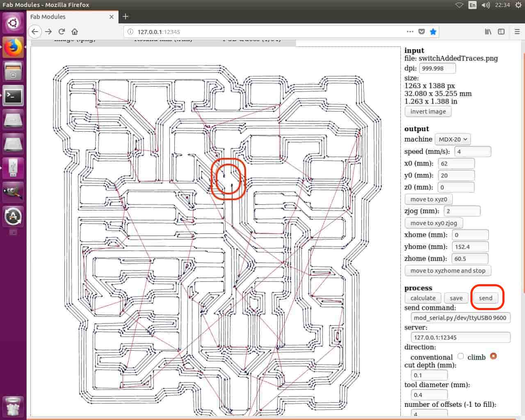The height and width of the screenshot is (420, 525).
Task: Focus speed (mm/s) input field
Action: pyautogui.click(x=472, y=152)
